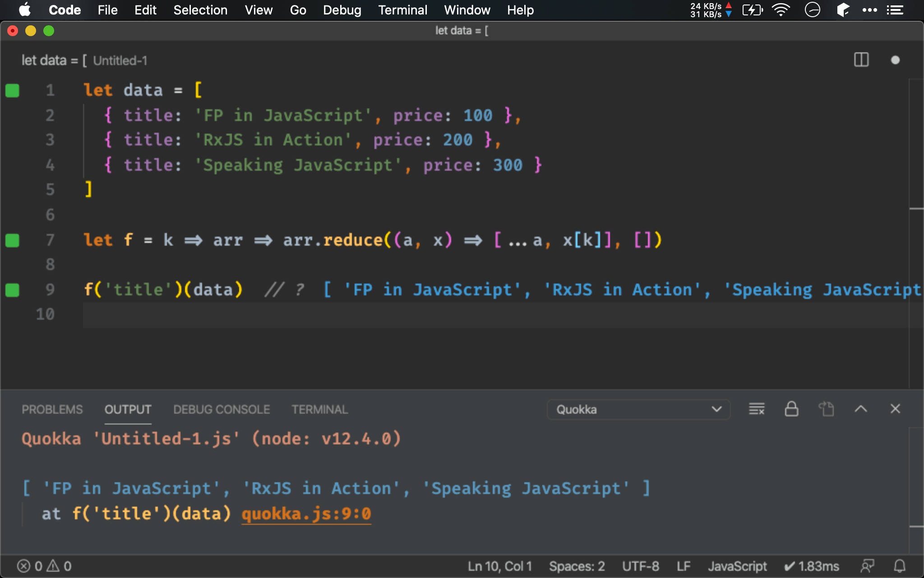Click the Quokka 1.83ms timing status item
924x578 pixels.
(x=812, y=566)
